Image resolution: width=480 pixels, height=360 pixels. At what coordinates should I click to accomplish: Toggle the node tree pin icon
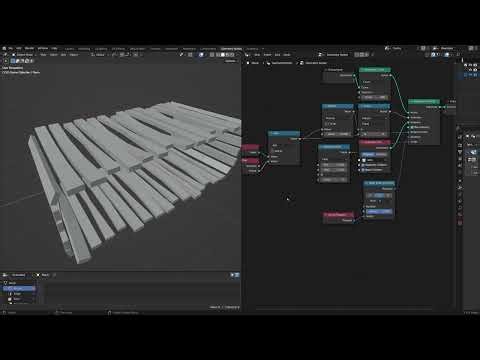pyautogui.click(x=373, y=55)
